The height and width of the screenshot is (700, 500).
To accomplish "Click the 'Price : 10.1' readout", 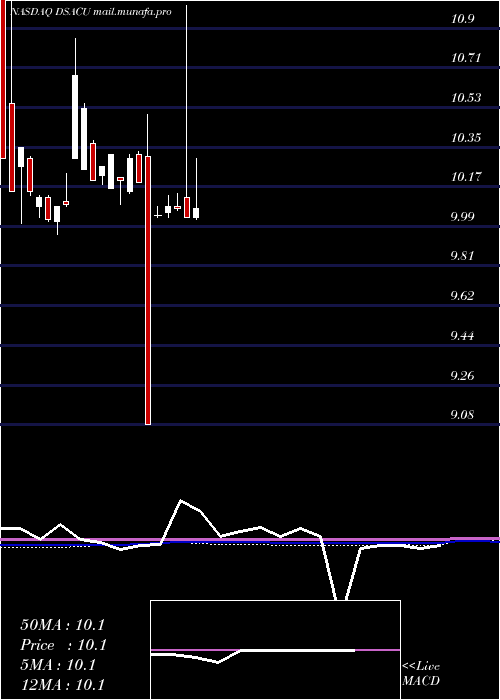I will [x=63, y=645].
